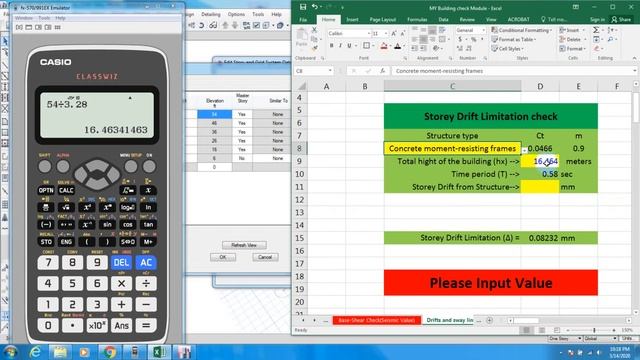Click the Excel formula bar text
Viewport: 640px width, 360px height.
click(x=439, y=71)
